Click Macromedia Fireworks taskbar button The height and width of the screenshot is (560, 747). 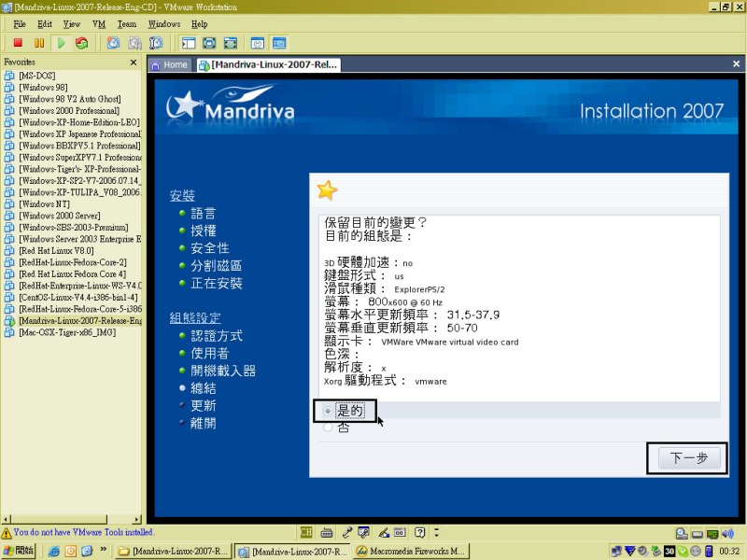point(411,551)
